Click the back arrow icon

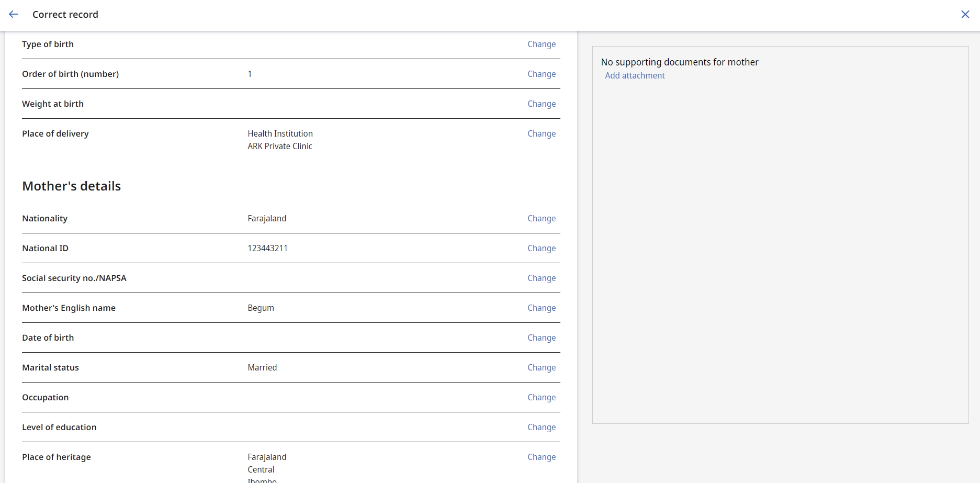(x=13, y=14)
